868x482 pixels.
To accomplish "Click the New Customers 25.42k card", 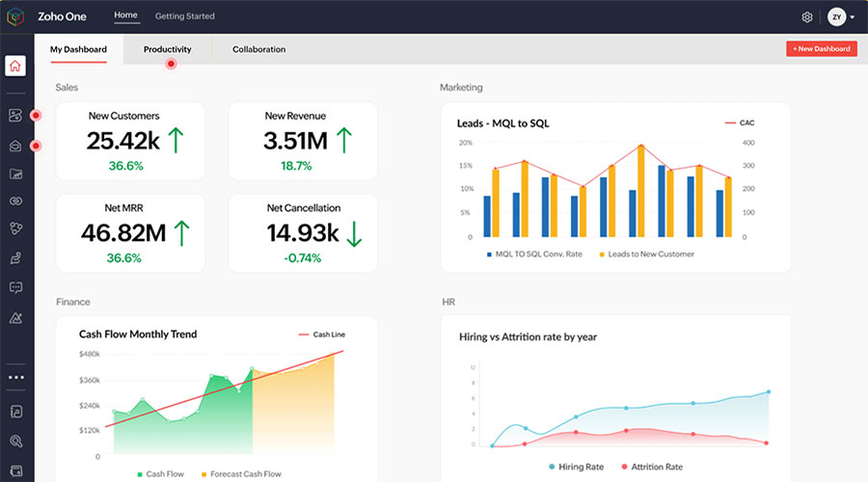I will coord(130,140).
